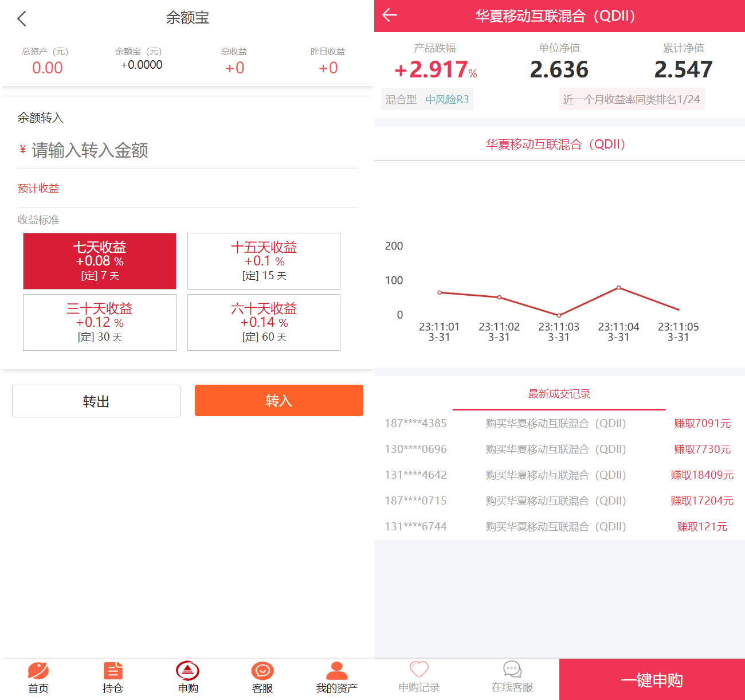
Task: Tap the white back arrow on the fund header
Action: click(x=389, y=16)
